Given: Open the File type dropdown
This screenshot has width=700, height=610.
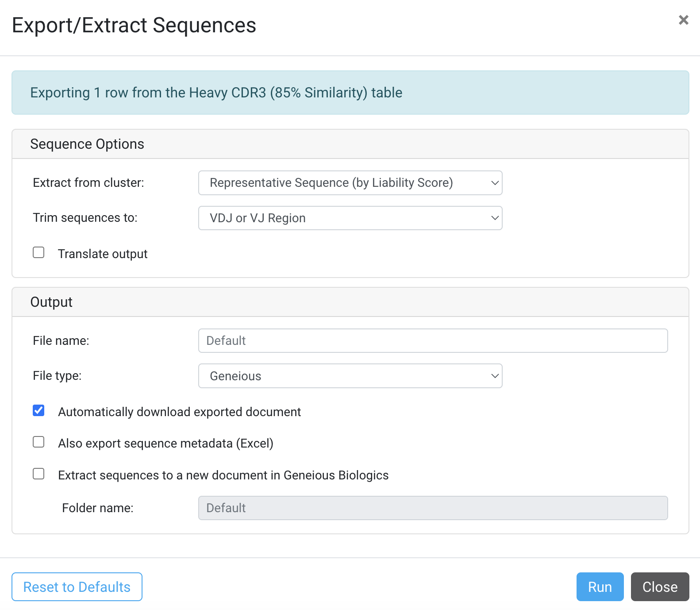Looking at the screenshot, I should coord(350,376).
